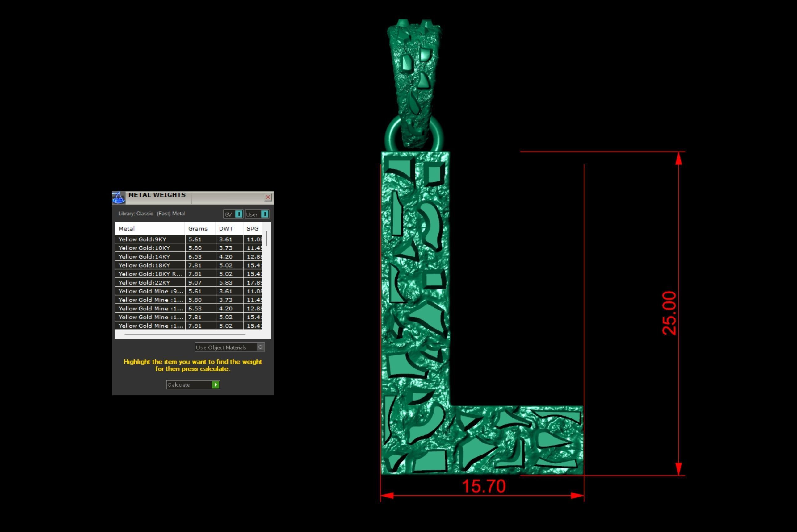Click the METAL WEIGHTS title bar

193,197
